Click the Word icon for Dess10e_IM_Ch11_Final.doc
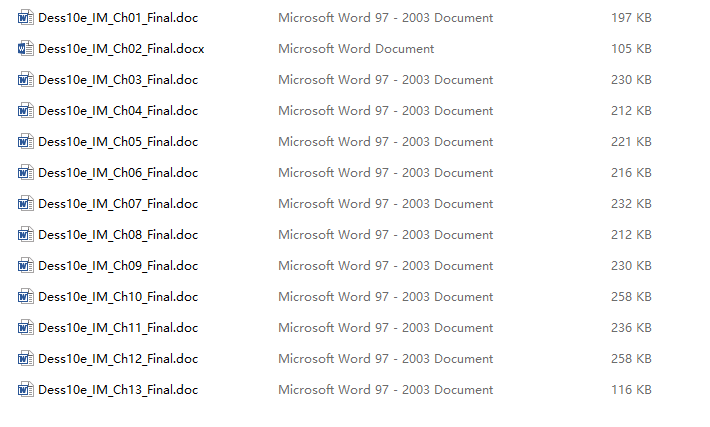Viewport: 710px width, 427px height. 26,328
